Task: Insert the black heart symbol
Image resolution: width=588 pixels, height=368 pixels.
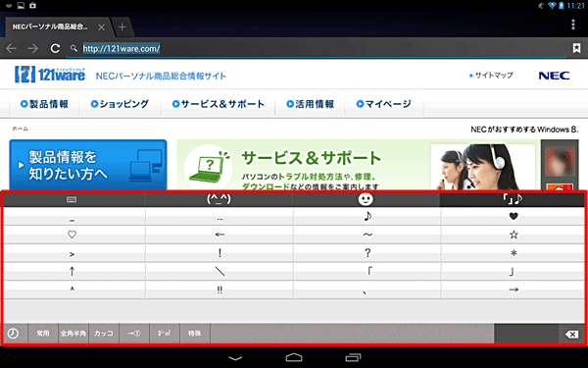Action: (x=514, y=216)
